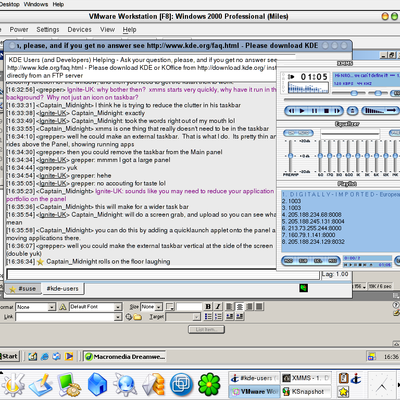
Task: Open the terminal/computer icon in KDE panel
Action: pyautogui.click(x=69, y=385)
